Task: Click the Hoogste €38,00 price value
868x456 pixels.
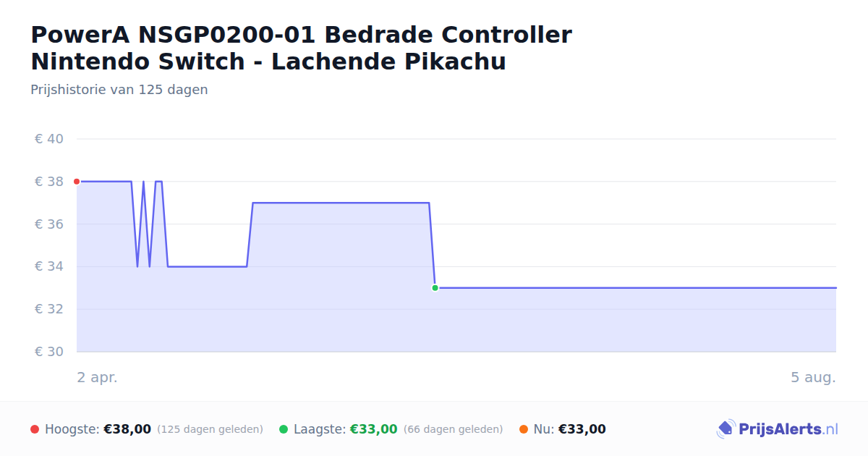Action: (127, 429)
